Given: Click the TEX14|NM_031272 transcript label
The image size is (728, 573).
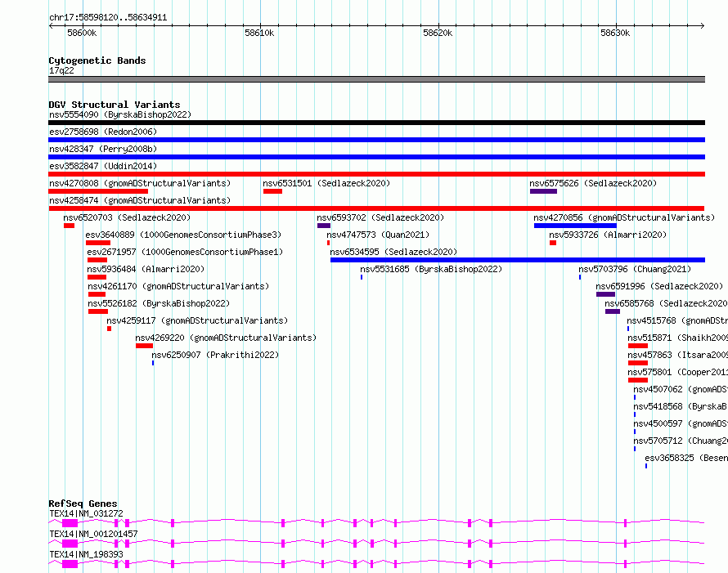Looking at the screenshot, I should 87,513.
